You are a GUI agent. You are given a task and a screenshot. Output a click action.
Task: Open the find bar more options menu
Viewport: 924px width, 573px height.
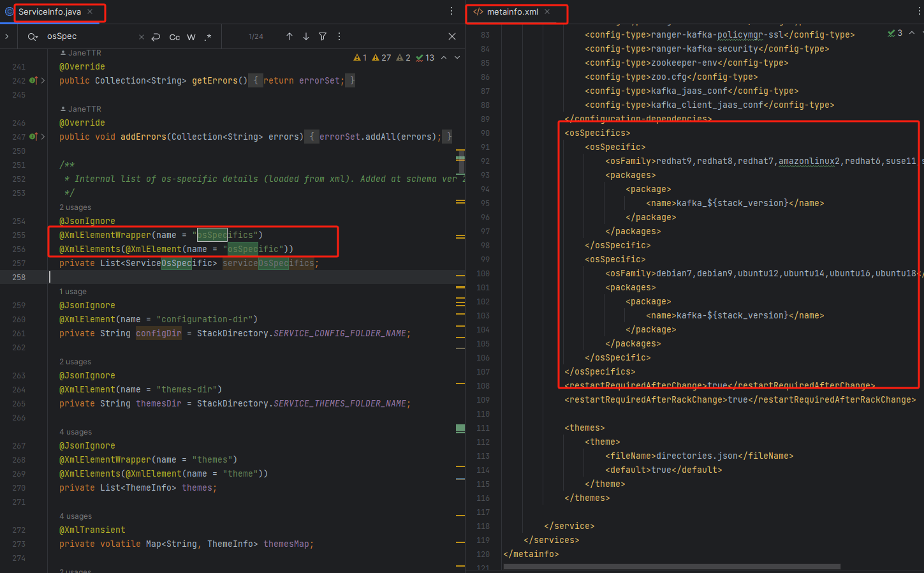click(339, 36)
